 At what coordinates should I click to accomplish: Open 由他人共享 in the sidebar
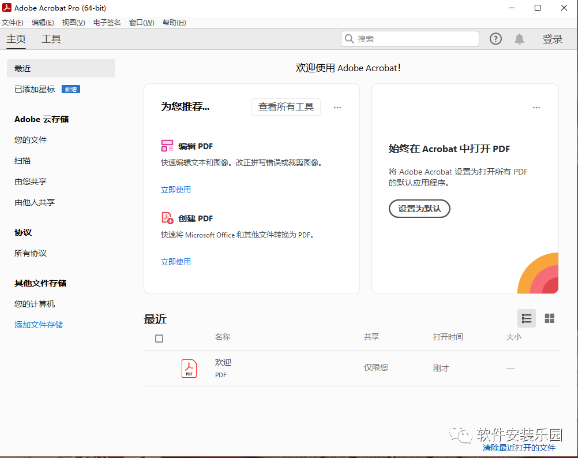[x=35, y=202]
